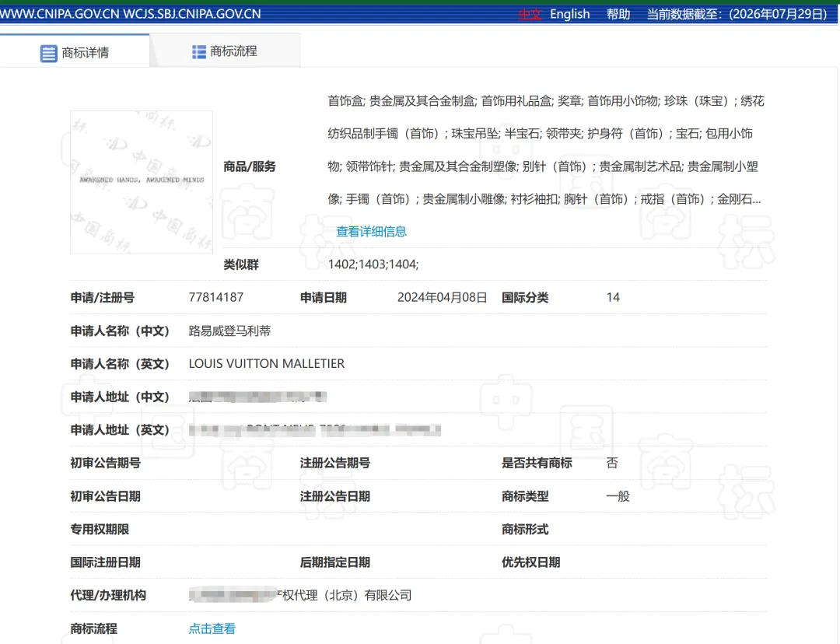Viewport: 840px width, 644px height.
Task: Open the 帮助 help link
Action: (618, 15)
